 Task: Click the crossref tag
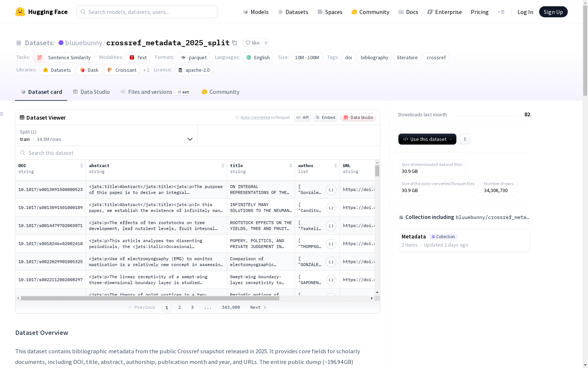(x=436, y=57)
